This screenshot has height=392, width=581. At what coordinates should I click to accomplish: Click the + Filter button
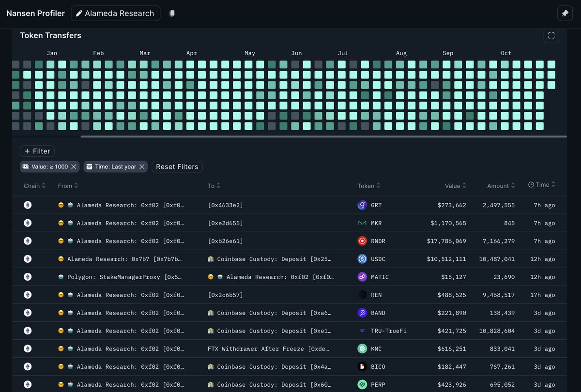click(x=37, y=151)
